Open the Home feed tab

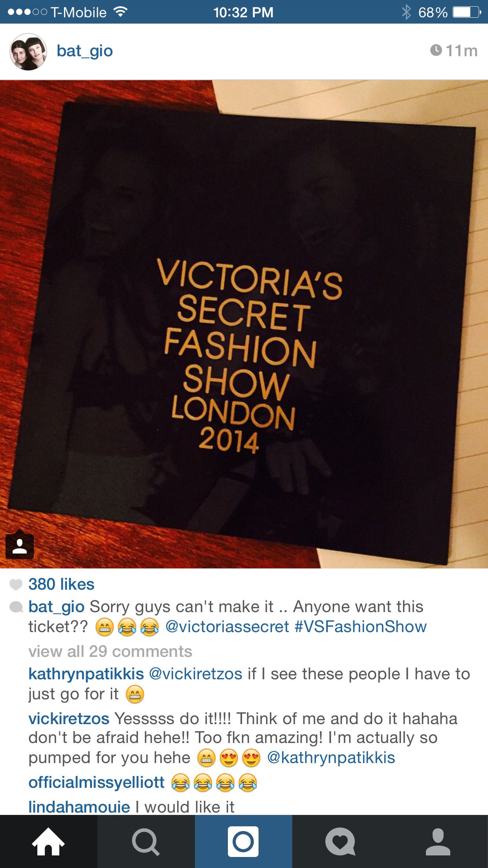tap(48, 841)
